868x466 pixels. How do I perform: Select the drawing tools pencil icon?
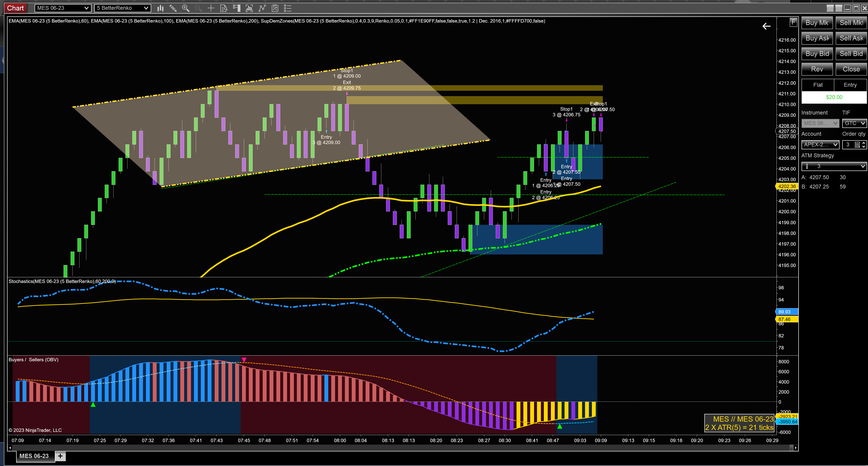click(173, 8)
